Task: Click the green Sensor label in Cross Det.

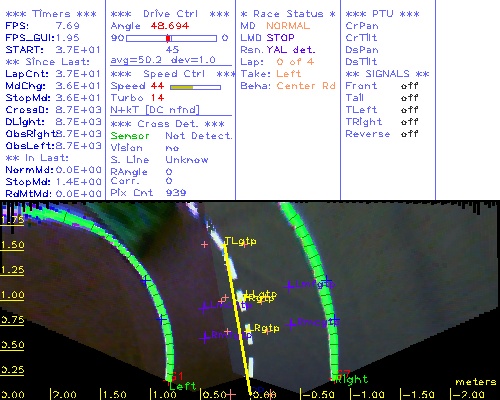Action: [130, 136]
